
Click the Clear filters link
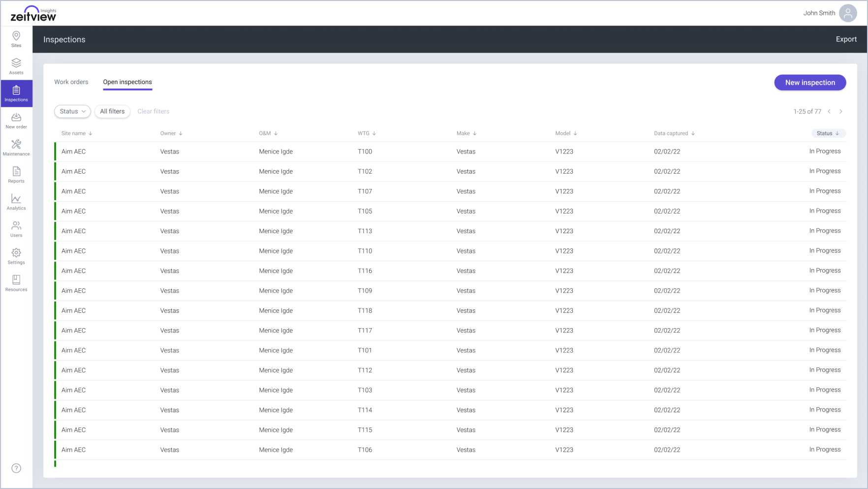(154, 112)
